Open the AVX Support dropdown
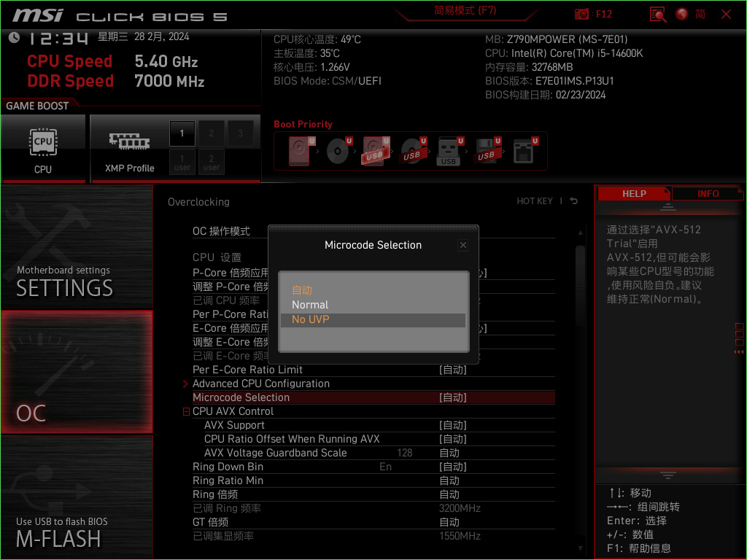This screenshot has width=747, height=560. [452, 425]
